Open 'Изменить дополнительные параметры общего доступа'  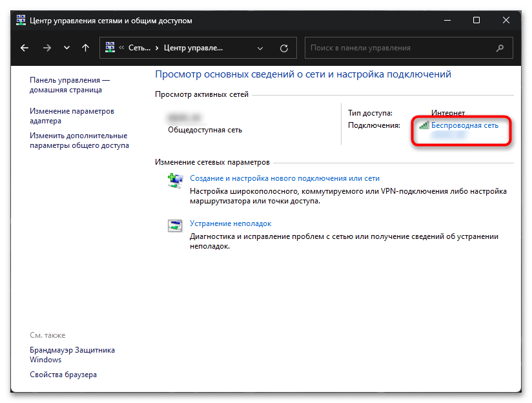click(x=79, y=140)
